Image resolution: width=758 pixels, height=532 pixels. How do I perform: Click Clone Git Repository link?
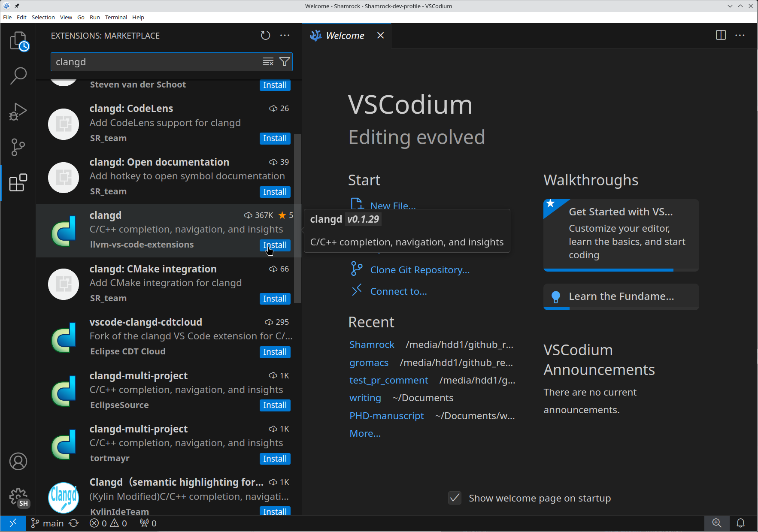click(420, 270)
